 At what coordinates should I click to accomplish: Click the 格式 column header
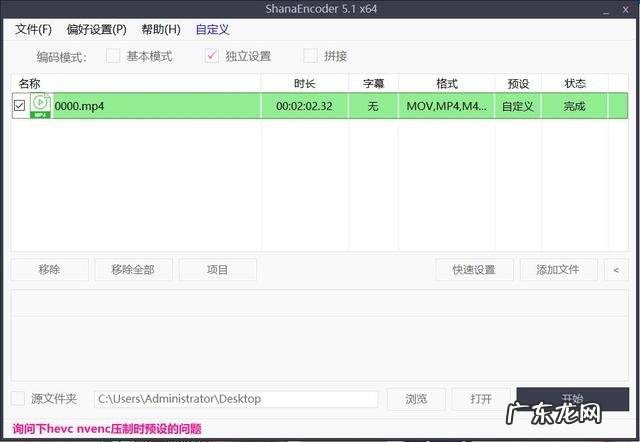click(x=447, y=83)
